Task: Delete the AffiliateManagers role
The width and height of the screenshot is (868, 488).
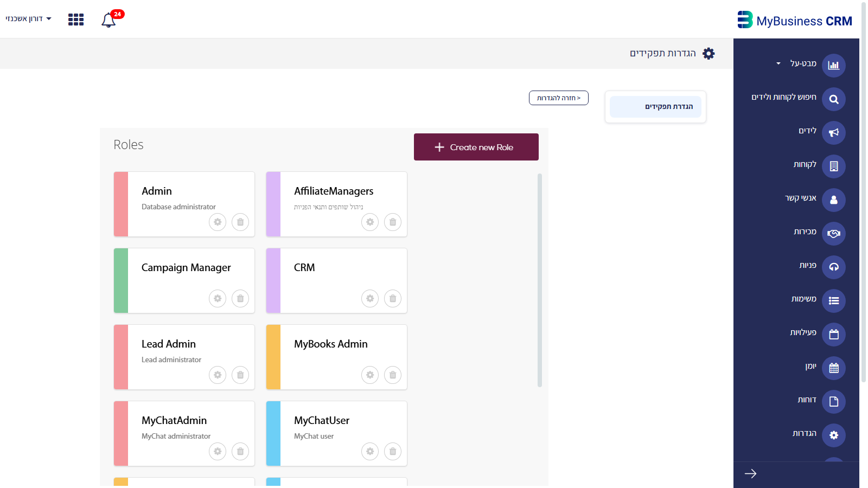Action: tap(393, 222)
